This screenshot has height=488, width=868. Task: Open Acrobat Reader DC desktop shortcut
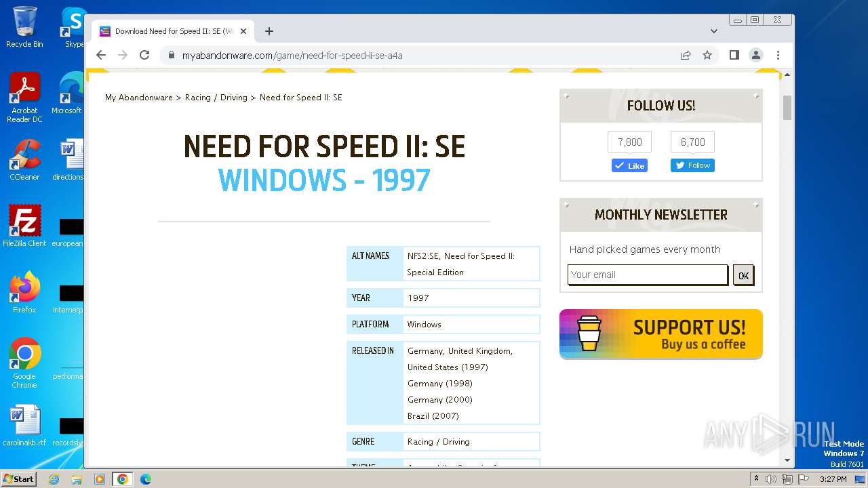[x=24, y=98]
